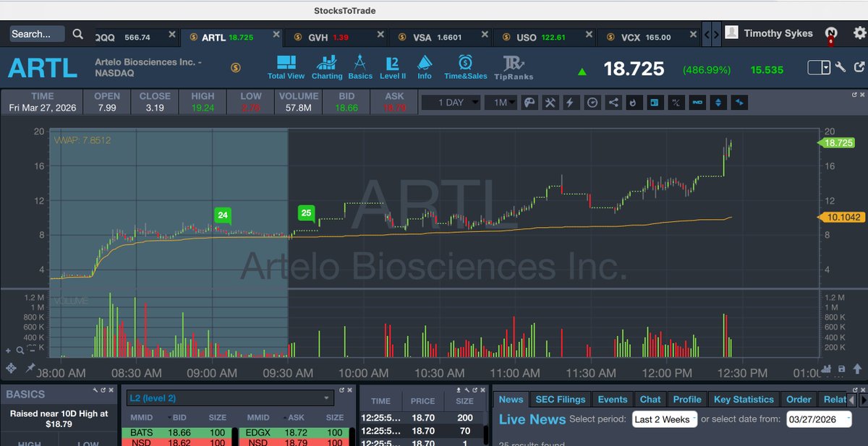The height and width of the screenshot is (446, 868).
Task: Open the Info icon in the ticker header
Action: (x=425, y=64)
